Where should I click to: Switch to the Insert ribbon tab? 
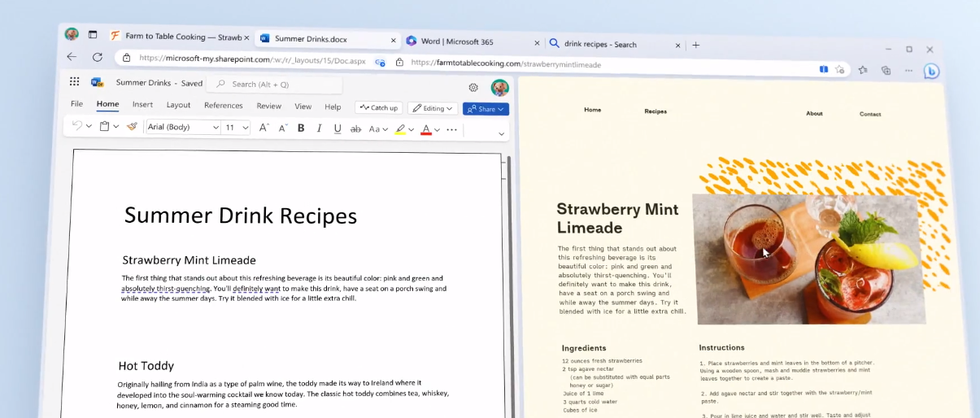142,105
